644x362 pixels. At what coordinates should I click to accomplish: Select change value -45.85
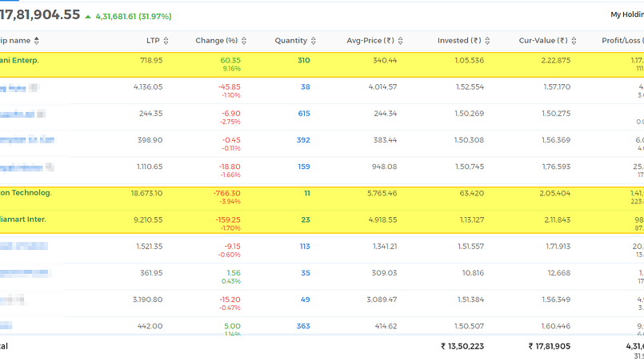[x=230, y=87]
